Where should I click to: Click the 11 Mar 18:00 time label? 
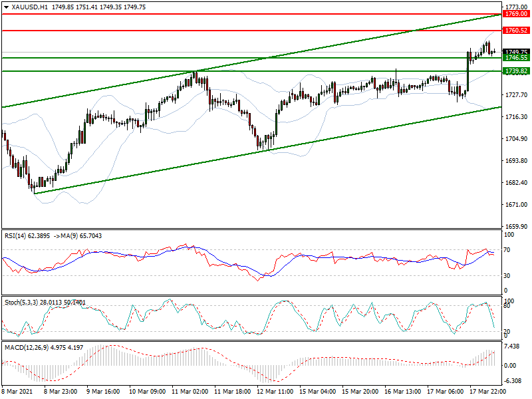232,392
